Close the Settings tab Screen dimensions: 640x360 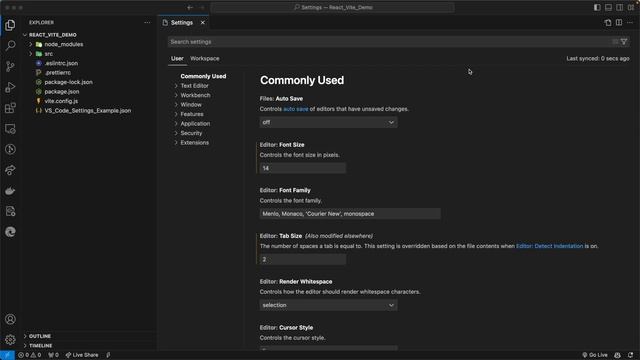pyautogui.click(x=202, y=22)
